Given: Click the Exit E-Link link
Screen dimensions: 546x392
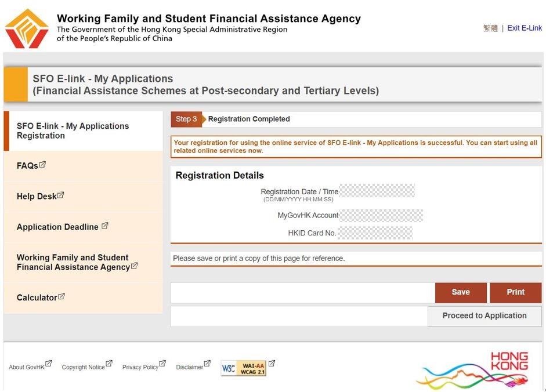Looking at the screenshot, I should point(525,28).
